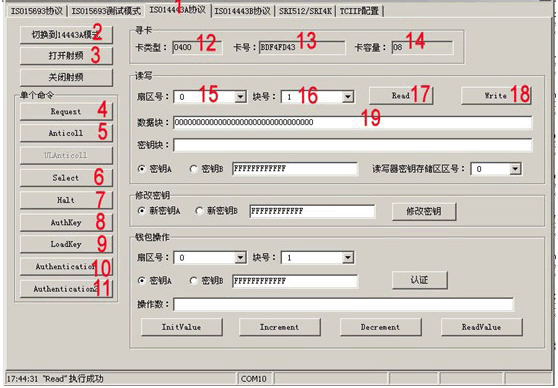Screen dimensions: 558x388
Task: Expand the 扇区号 dropdown in 钱包操作
Action: tap(241, 257)
